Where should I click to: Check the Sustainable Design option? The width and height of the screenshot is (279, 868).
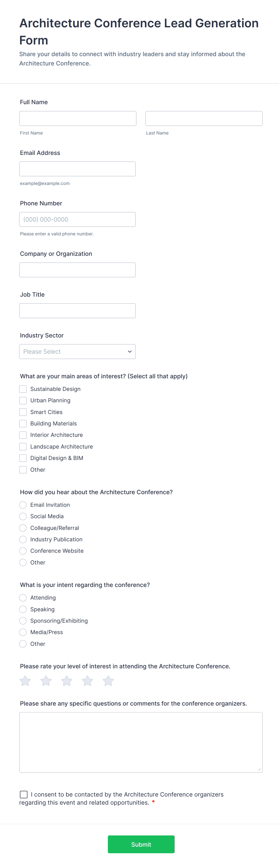pyautogui.click(x=23, y=389)
